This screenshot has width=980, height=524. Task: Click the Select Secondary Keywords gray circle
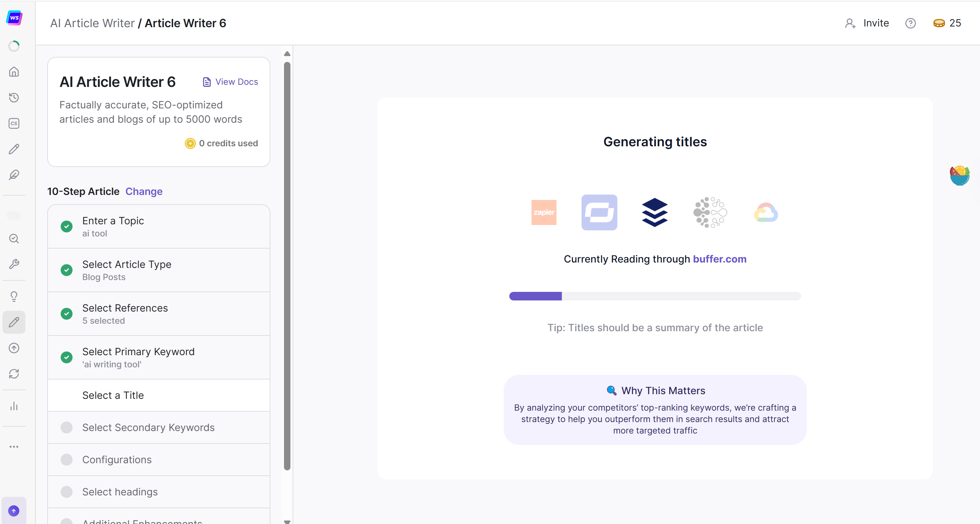67,427
